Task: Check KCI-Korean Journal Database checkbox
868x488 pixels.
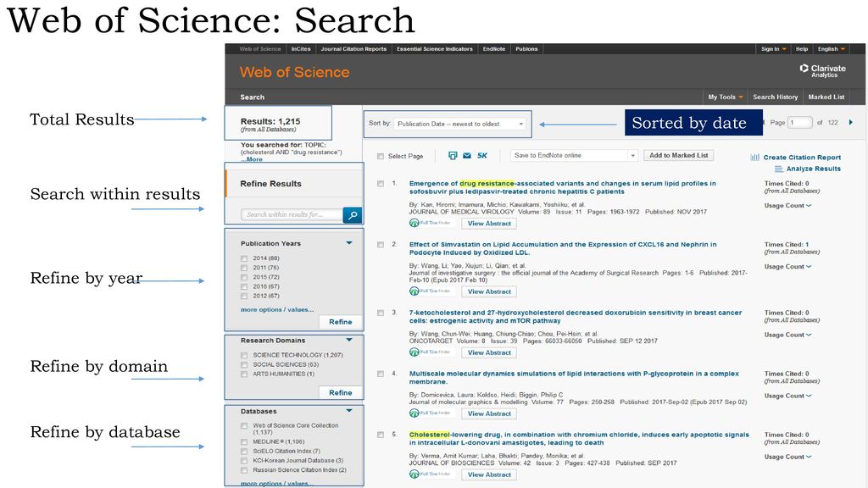Action: pyautogui.click(x=244, y=461)
